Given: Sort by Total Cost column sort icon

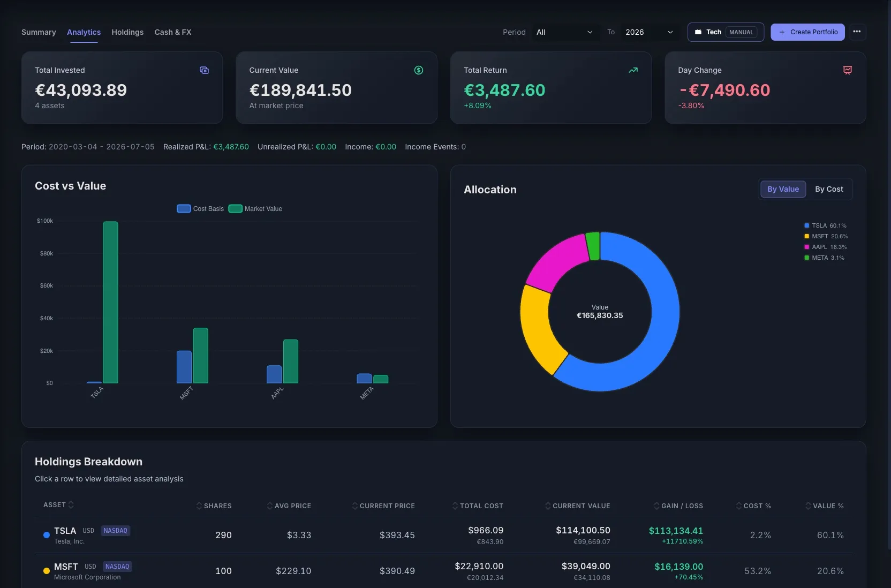Looking at the screenshot, I should (x=455, y=506).
